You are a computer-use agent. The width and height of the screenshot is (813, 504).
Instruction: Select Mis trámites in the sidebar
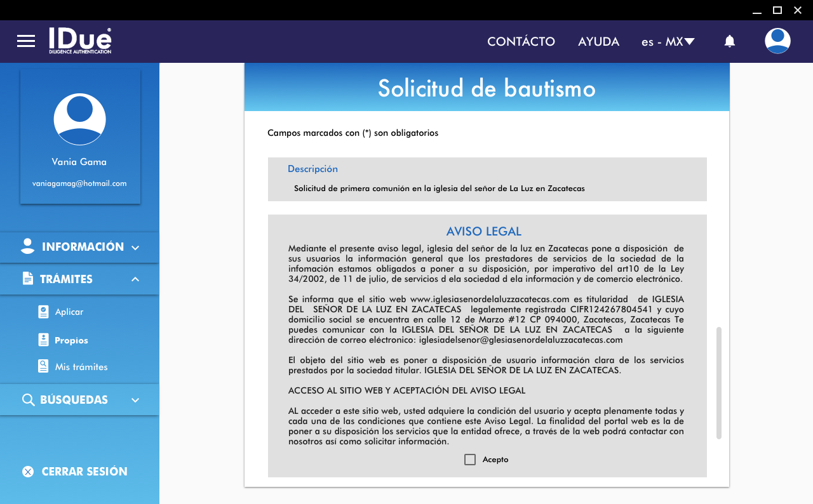(x=81, y=367)
